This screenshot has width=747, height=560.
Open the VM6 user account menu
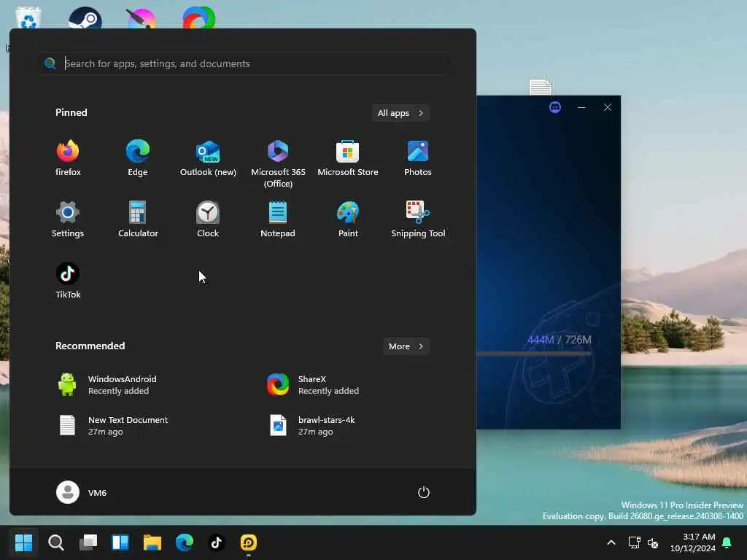click(82, 492)
